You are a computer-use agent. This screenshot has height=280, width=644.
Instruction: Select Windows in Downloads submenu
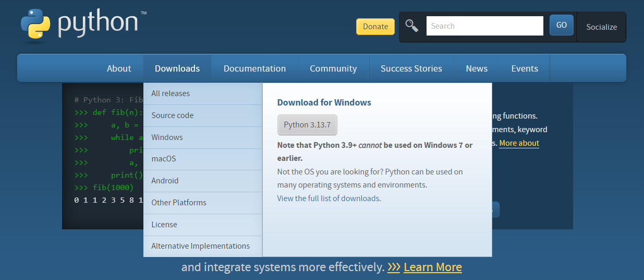203,137
